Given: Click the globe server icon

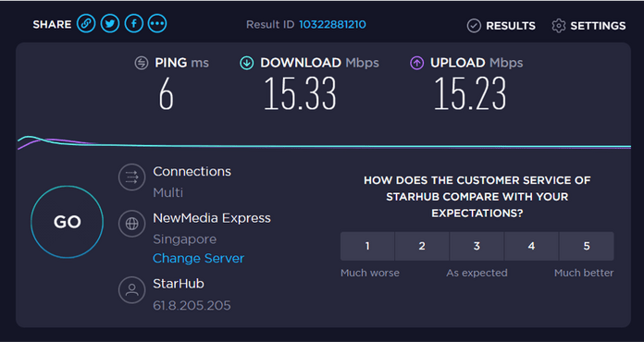Looking at the screenshot, I should click(x=131, y=224).
